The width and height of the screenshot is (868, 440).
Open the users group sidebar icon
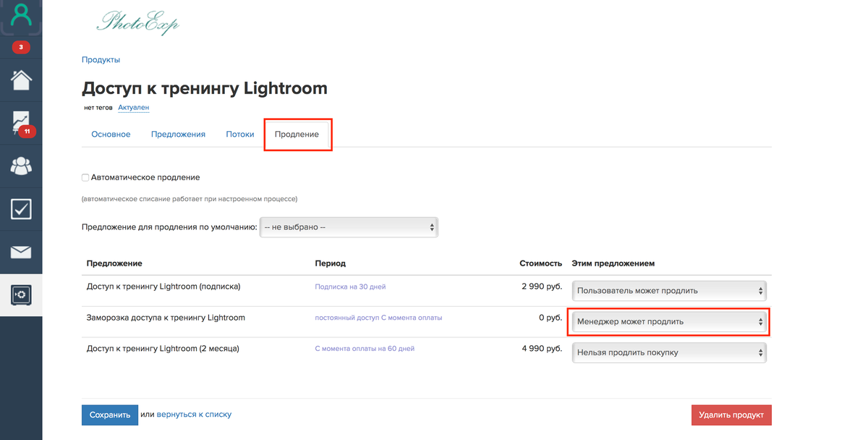coord(21,166)
